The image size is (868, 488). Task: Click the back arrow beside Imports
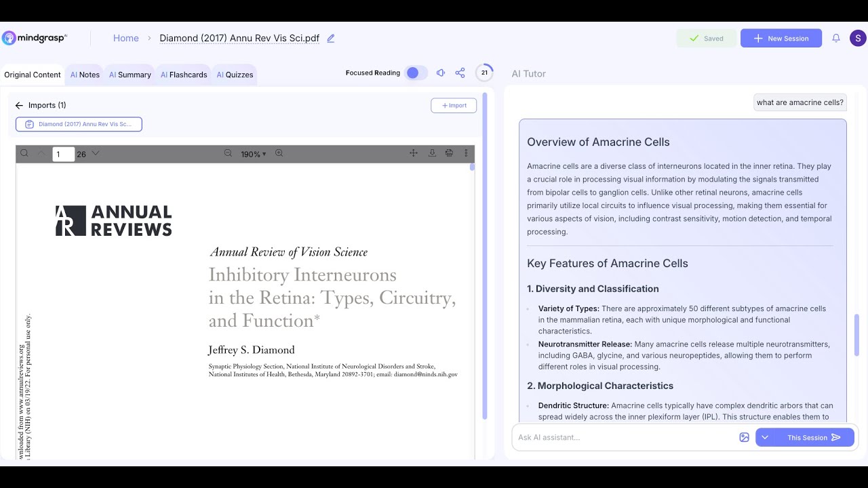pyautogui.click(x=19, y=105)
